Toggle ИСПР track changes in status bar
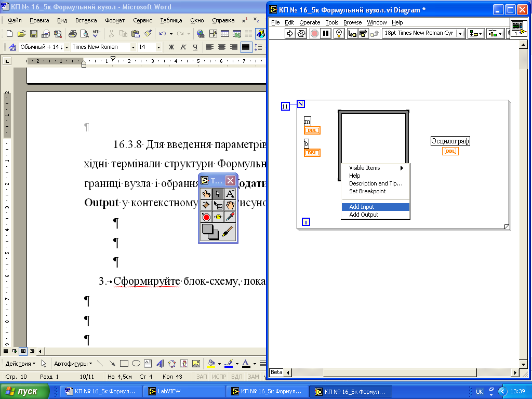This screenshot has height=399, width=532. click(219, 377)
